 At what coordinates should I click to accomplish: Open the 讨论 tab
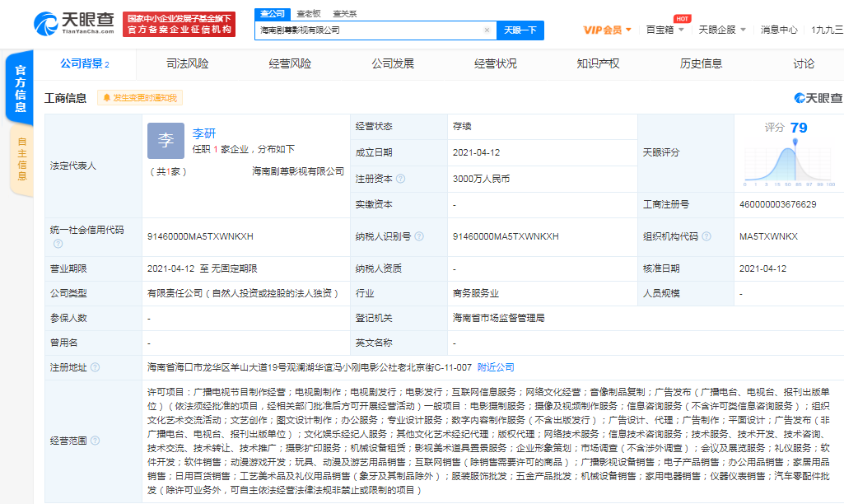point(804,64)
